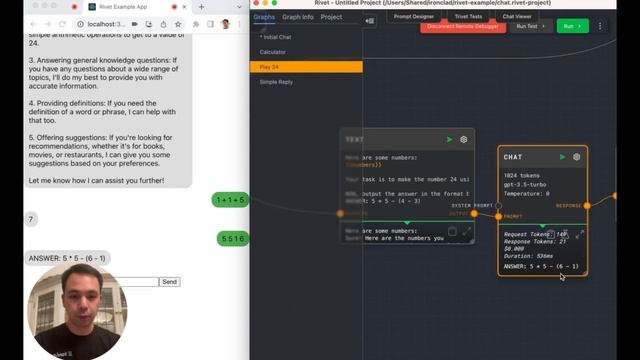
Task: Click the presenter webcam thumbnail
Action: [77, 311]
